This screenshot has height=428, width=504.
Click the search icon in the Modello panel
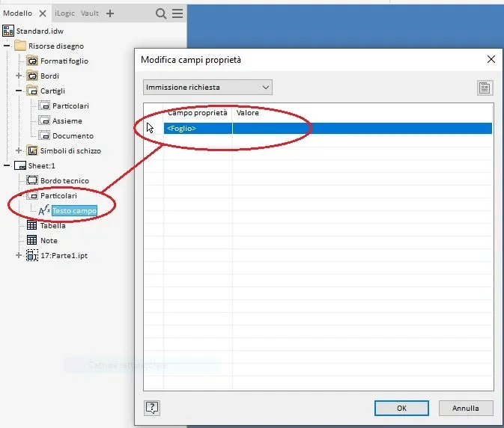[161, 13]
